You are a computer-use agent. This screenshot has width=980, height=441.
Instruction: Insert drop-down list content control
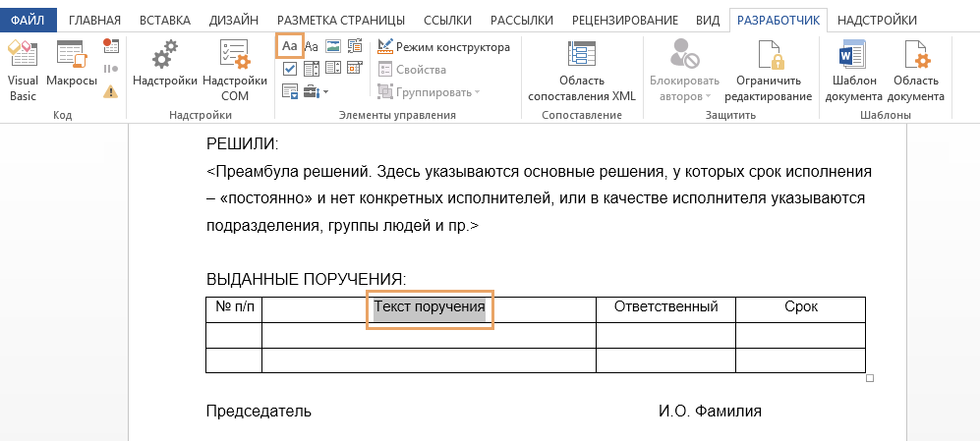click(x=333, y=69)
